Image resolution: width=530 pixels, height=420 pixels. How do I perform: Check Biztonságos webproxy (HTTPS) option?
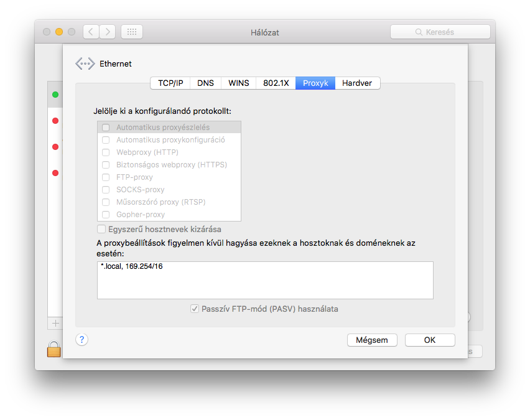tap(106, 165)
